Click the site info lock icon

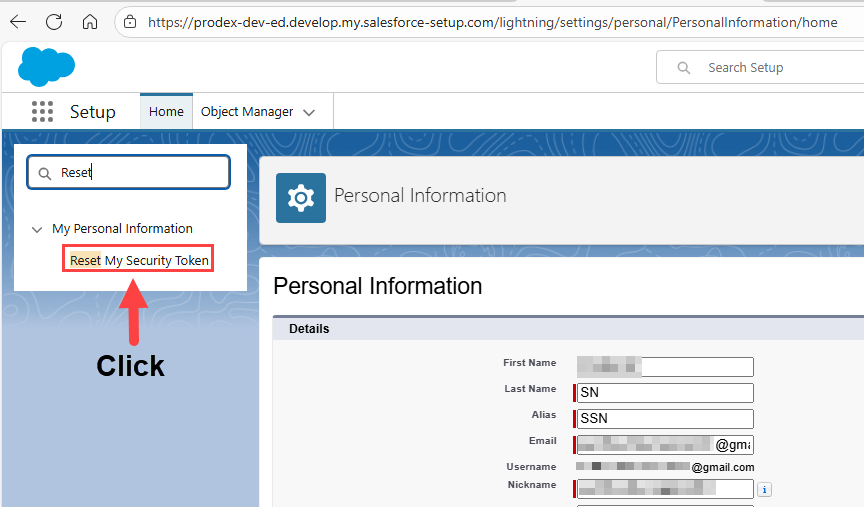(130, 21)
